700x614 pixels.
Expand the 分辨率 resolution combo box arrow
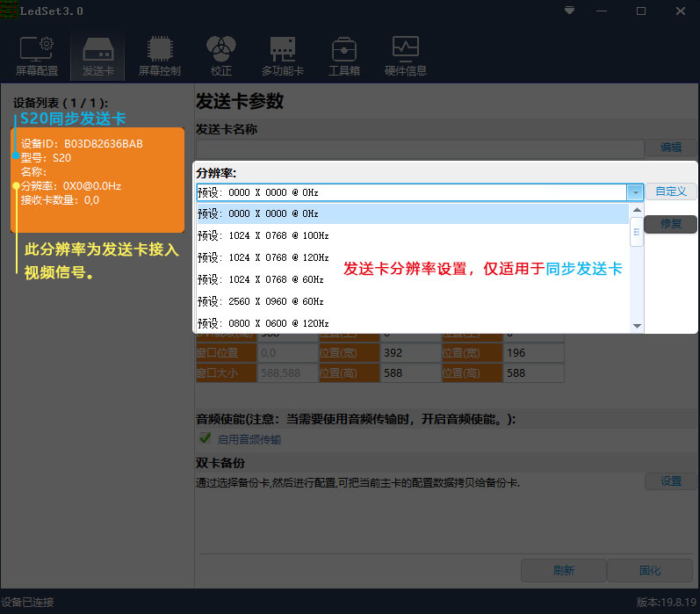tap(635, 192)
